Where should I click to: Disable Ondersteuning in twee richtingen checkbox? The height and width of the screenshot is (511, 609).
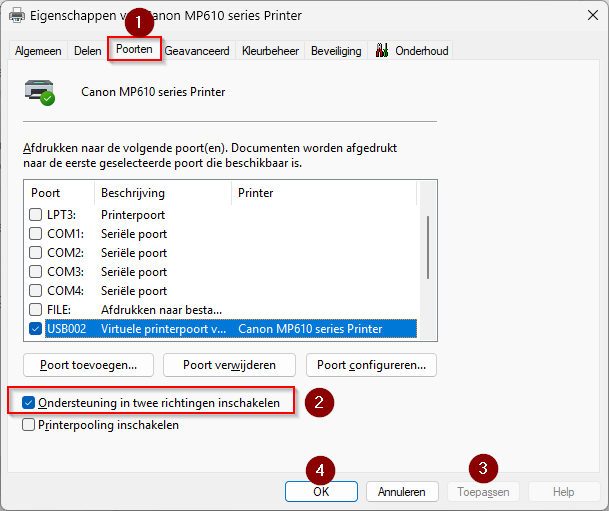[x=29, y=403]
